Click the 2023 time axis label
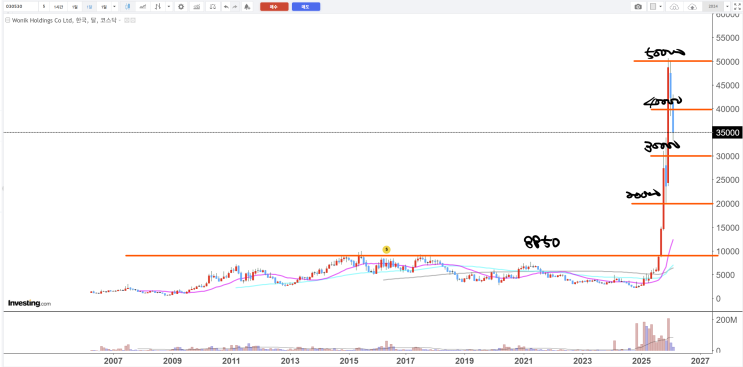 (x=582, y=361)
